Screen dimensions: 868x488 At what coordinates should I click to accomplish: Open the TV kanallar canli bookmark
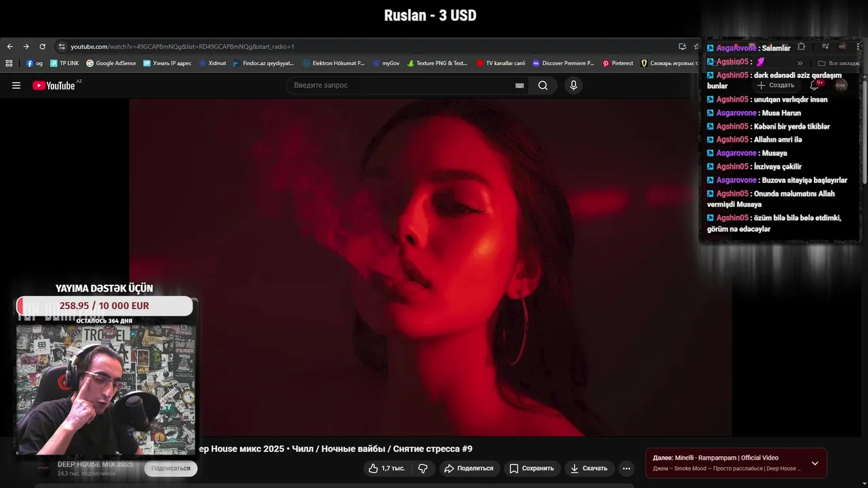point(500,63)
